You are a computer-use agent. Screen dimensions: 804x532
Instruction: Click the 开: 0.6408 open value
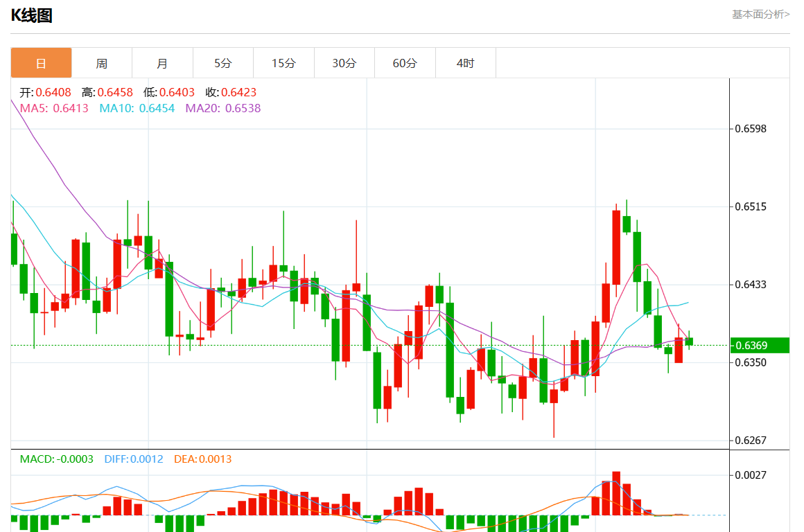coord(45,92)
